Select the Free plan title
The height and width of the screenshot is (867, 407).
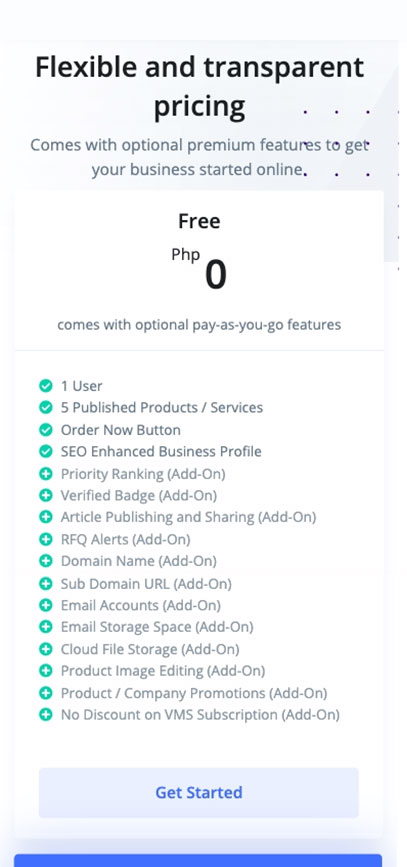tap(199, 221)
